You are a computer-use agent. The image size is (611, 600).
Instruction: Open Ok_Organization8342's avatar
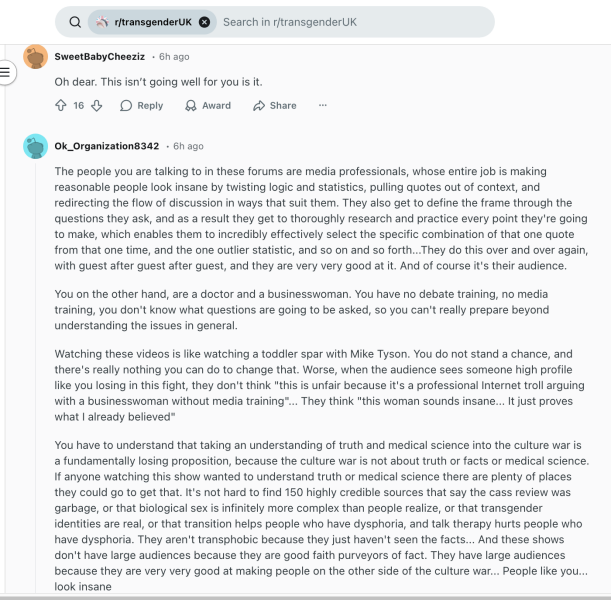[35, 146]
